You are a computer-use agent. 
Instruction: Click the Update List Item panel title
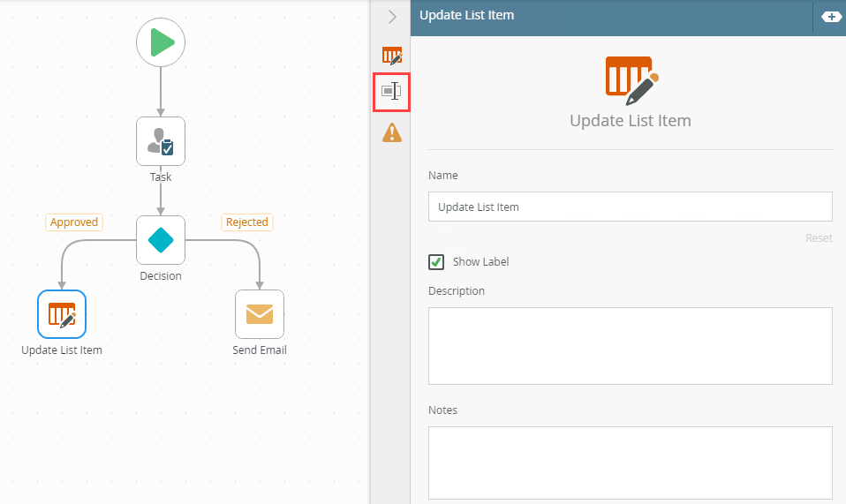(466, 15)
